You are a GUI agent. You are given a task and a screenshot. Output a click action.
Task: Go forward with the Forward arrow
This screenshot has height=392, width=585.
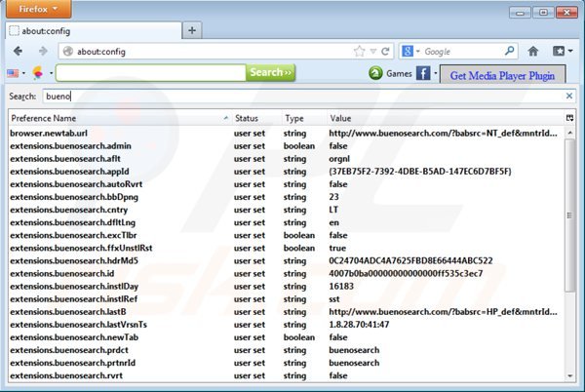tap(43, 51)
